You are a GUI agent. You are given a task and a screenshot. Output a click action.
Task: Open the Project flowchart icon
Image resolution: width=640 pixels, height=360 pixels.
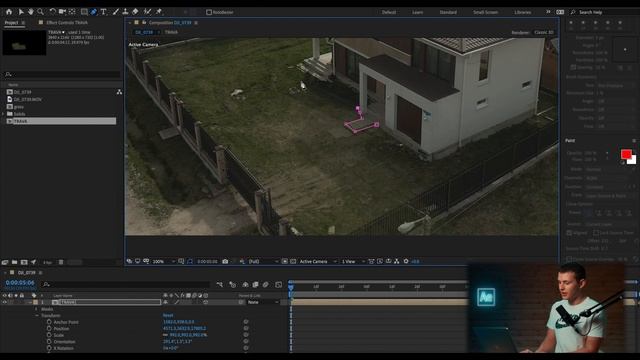(x=119, y=92)
